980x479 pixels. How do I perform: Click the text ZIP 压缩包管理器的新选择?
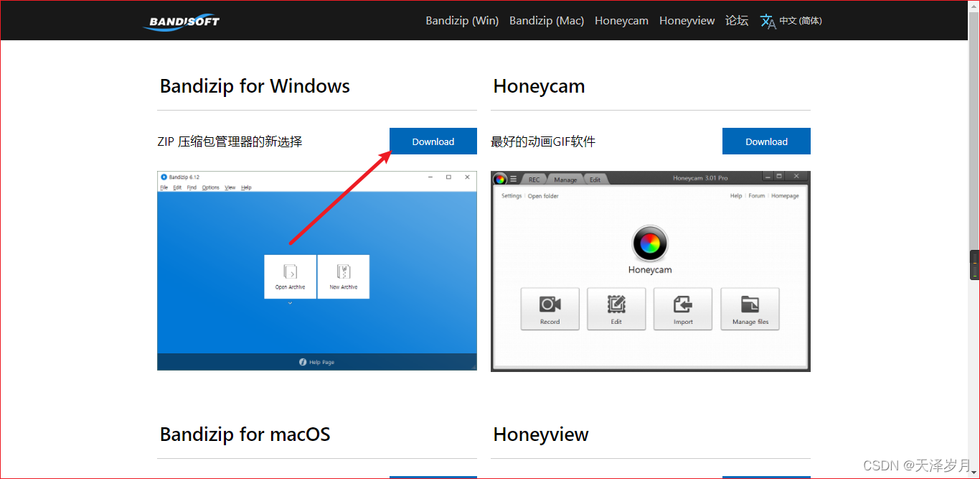(x=230, y=141)
